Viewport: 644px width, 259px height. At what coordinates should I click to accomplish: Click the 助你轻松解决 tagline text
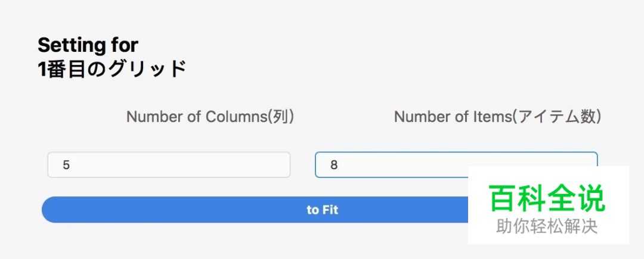547,226
